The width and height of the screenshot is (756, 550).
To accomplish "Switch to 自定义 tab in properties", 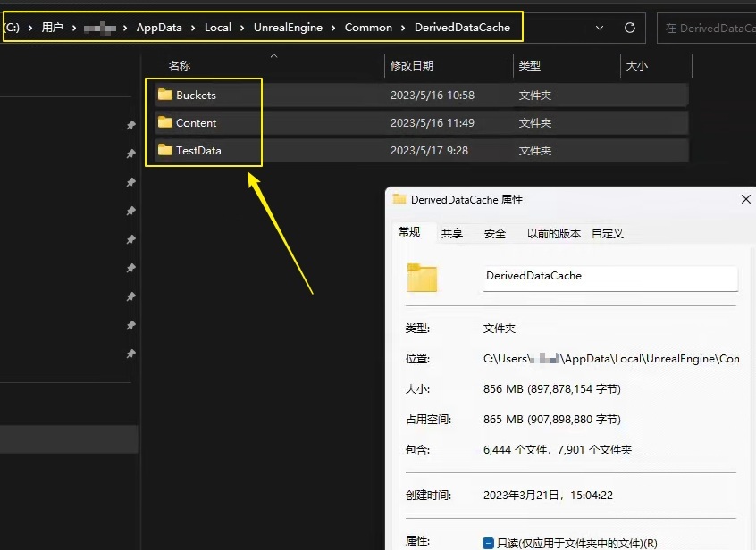I will 608,234.
